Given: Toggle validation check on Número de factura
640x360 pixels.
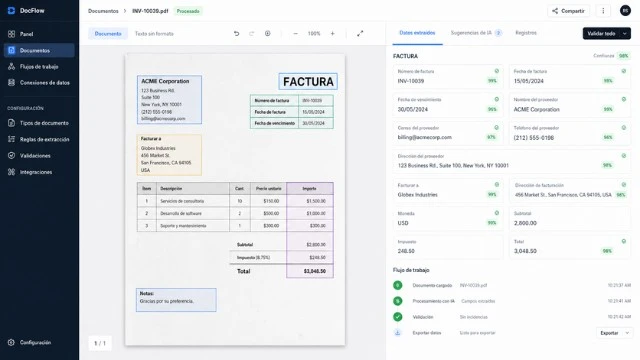Looking at the screenshot, I should 497,71.
